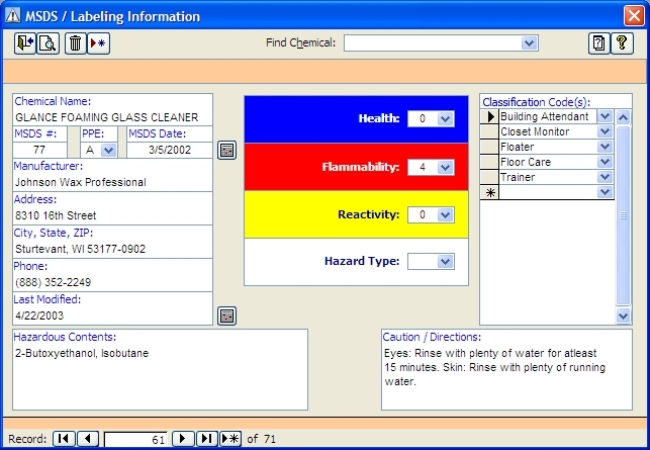Open the Reactivity rating dropdown
The width and height of the screenshot is (650, 450).
(445, 215)
